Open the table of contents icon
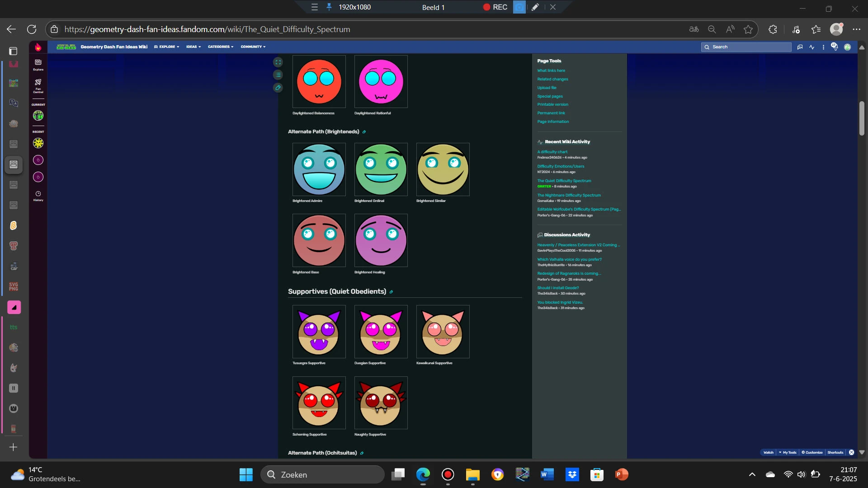This screenshot has width=868, height=488. click(278, 75)
